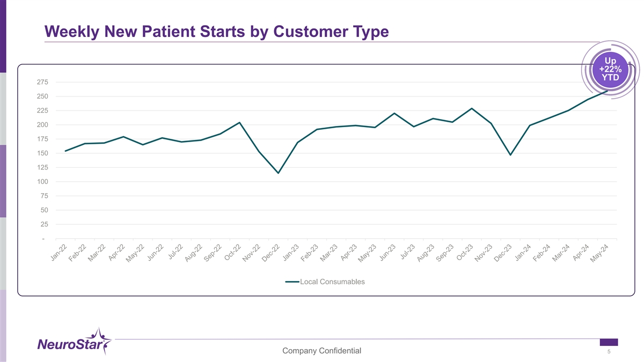Click the NeuroStar logo
The height and width of the screenshot is (362, 644).
(74, 342)
